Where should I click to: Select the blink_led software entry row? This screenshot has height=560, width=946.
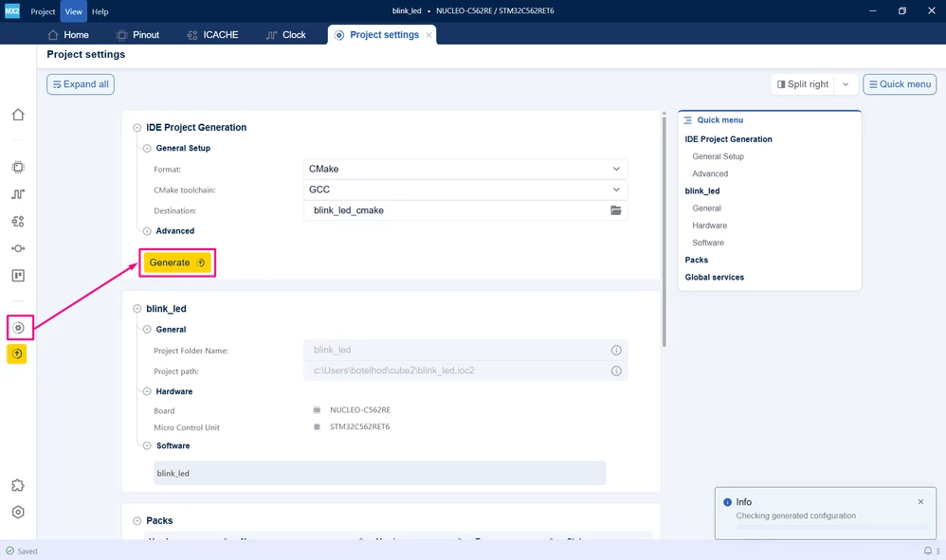tap(379, 473)
